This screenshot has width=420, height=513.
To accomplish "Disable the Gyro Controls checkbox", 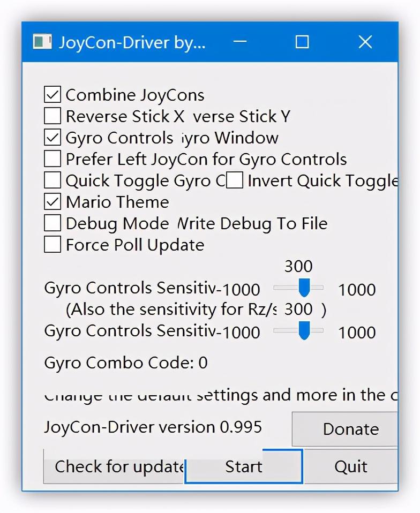I will pyautogui.click(x=52, y=138).
